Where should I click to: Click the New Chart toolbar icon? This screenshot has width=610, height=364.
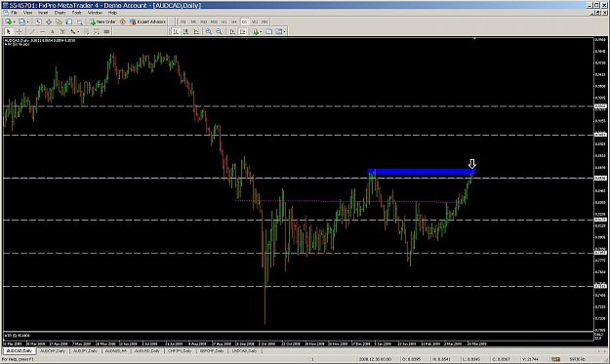8,21
